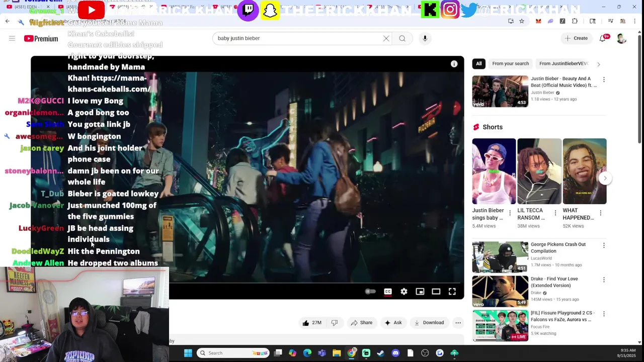Open the video info card icon
Image resolution: width=644 pixels, height=362 pixels.
click(x=454, y=64)
